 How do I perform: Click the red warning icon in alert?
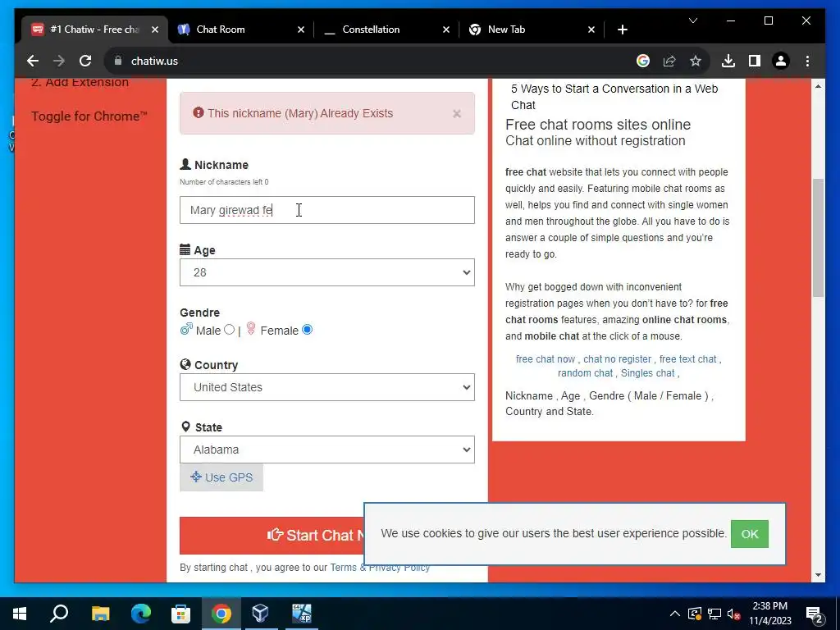[x=199, y=113]
